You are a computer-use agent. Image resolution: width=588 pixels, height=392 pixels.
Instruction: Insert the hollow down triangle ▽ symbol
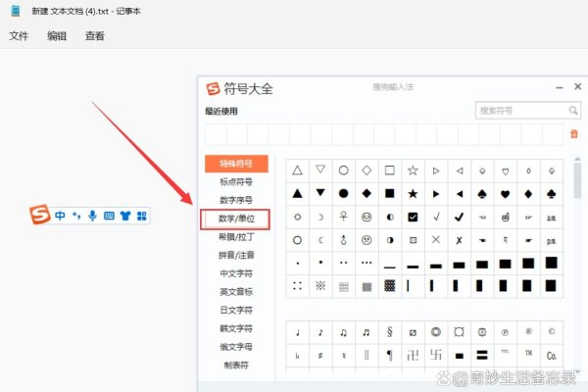[x=320, y=171]
